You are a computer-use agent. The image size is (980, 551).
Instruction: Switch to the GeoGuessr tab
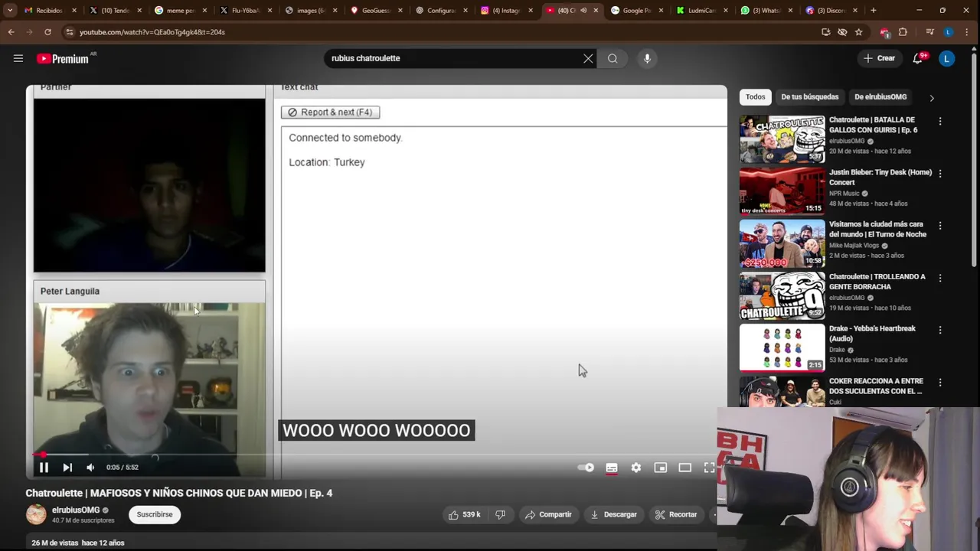[x=376, y=11]
